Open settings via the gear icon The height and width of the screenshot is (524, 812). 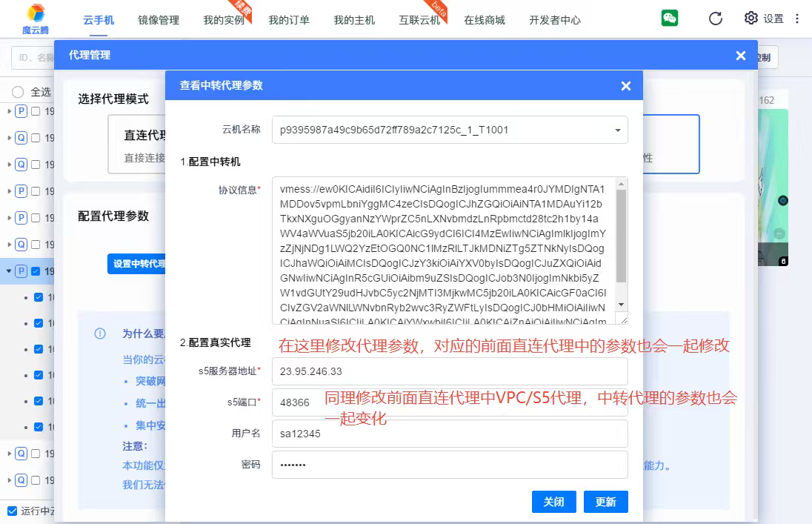[x=751, y=19]
